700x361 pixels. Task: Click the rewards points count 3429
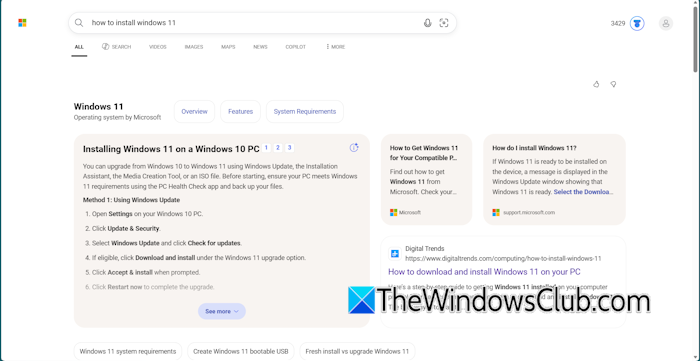coord(618,24)
